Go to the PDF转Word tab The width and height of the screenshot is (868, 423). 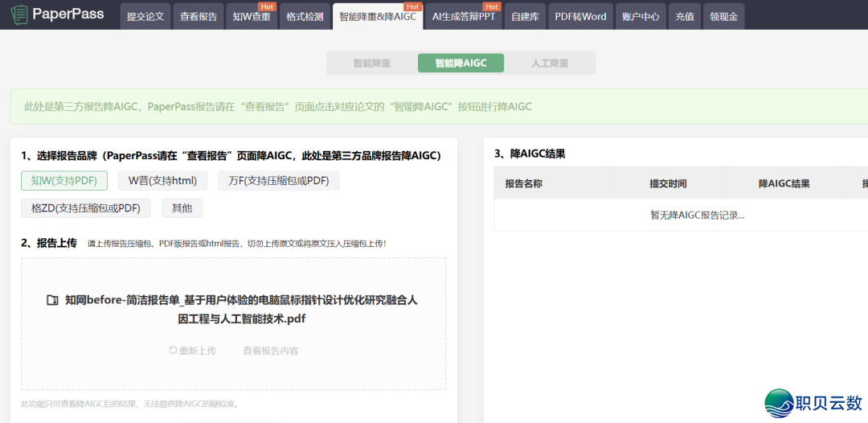click(581, 17)
